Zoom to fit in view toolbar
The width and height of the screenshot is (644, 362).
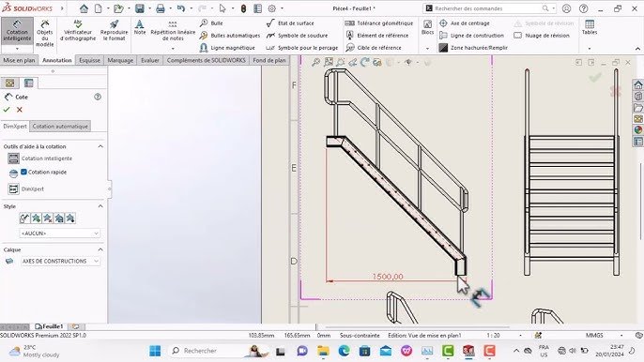[315, 63]
